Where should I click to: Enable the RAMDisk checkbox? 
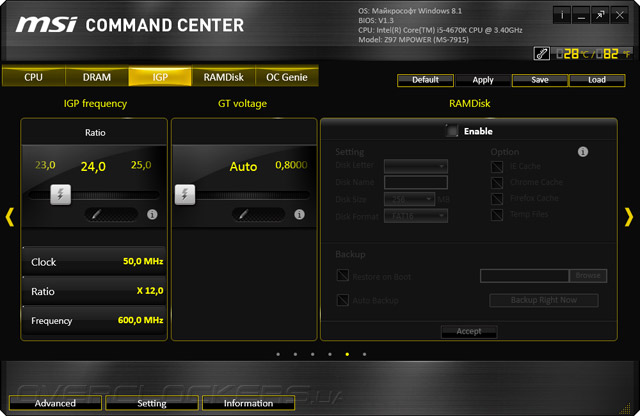coord(452,131)
